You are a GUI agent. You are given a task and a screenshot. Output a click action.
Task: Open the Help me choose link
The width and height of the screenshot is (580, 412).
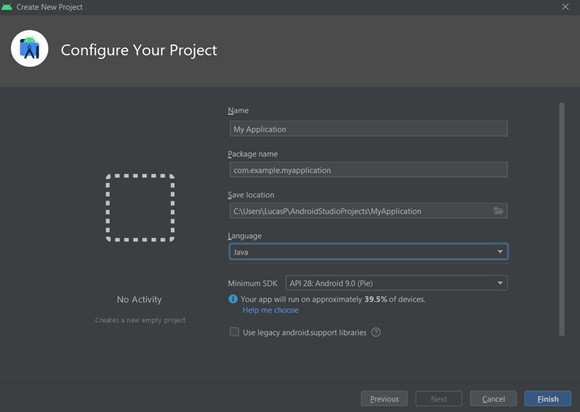270,310
